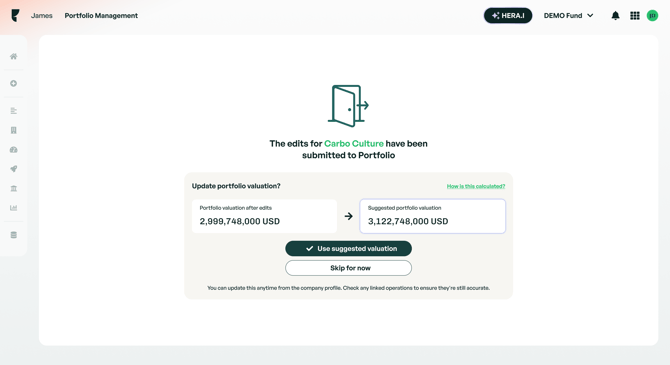Click the James breadcrumb
This screenshot has width=670, height=365.
coord(42,16)
